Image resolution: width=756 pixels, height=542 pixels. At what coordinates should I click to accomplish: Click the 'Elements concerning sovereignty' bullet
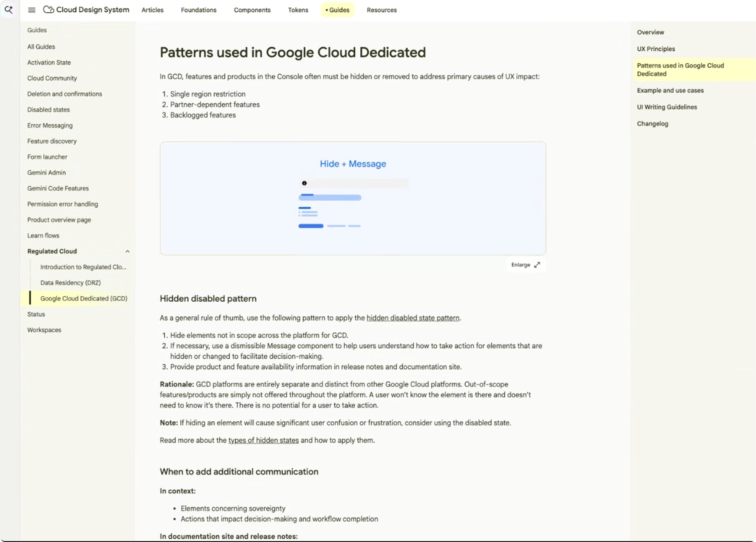point(233,508)
